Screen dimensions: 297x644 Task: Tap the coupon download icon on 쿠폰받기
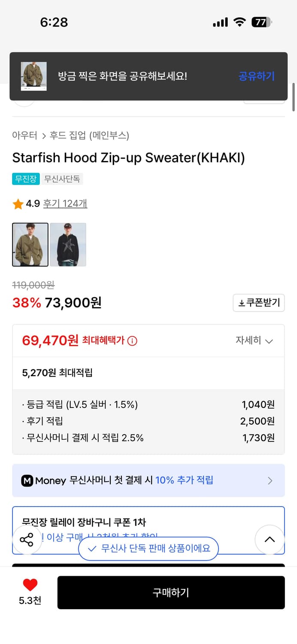coord(242,303)
